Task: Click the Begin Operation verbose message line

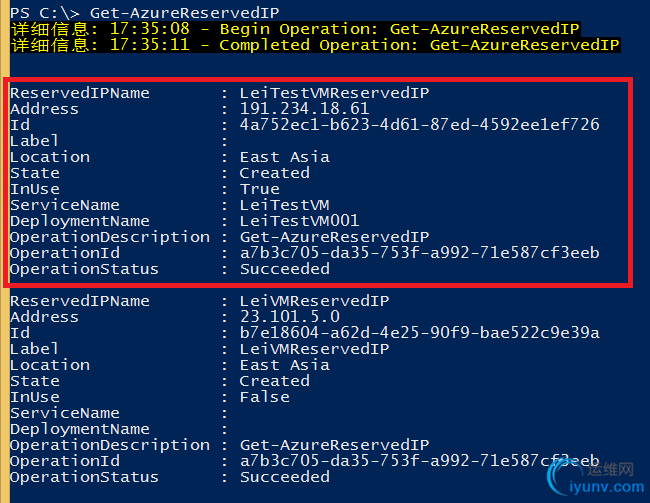Action: coord(295,29)
